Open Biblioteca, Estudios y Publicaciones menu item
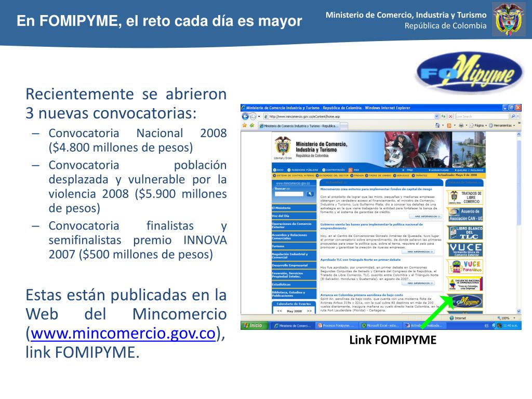532x399 pixels. [x=294, y=294]
